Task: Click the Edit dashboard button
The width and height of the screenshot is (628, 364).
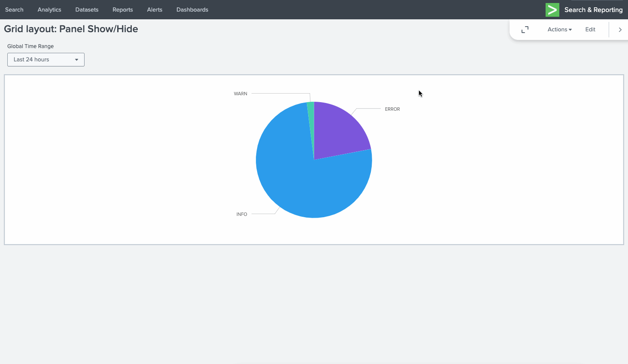Action: tap(590, 30)
